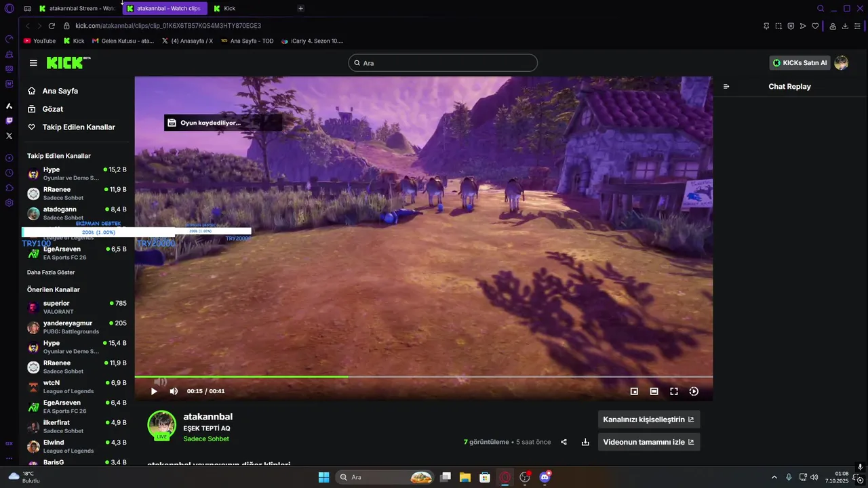Add page to bookmarks heart icon
The width and height of the screenshot is (868, 488).
point(815,26)
